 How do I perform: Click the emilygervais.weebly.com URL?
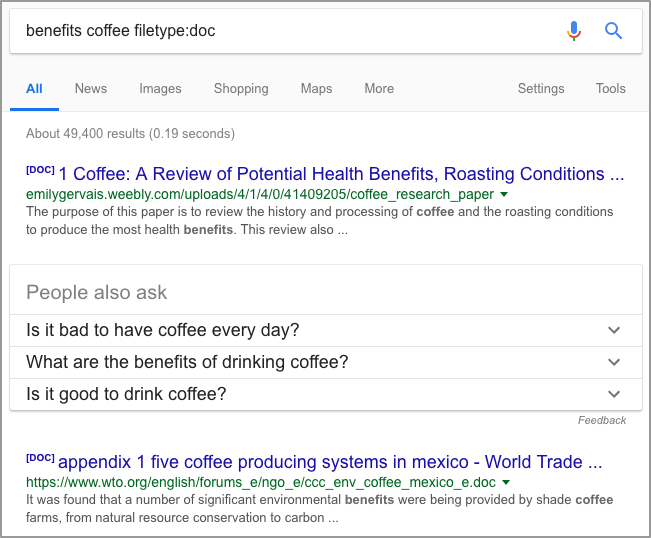(x=260, y=194)
